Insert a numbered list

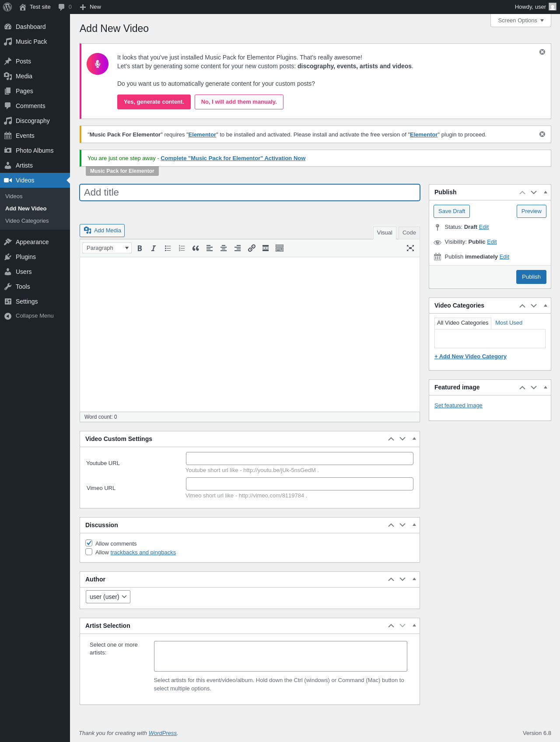(x=182, y=248)
